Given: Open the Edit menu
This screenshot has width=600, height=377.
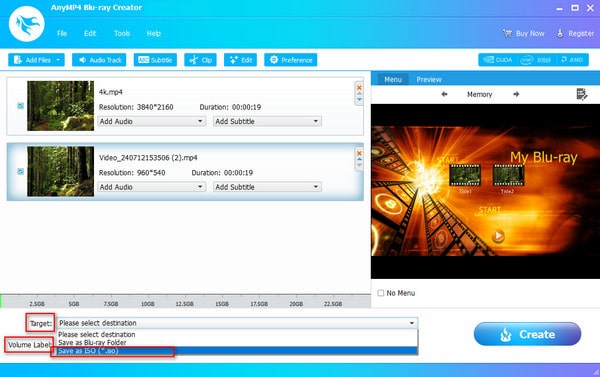Looking at the screenshot, I should click(x=90, y=33).
